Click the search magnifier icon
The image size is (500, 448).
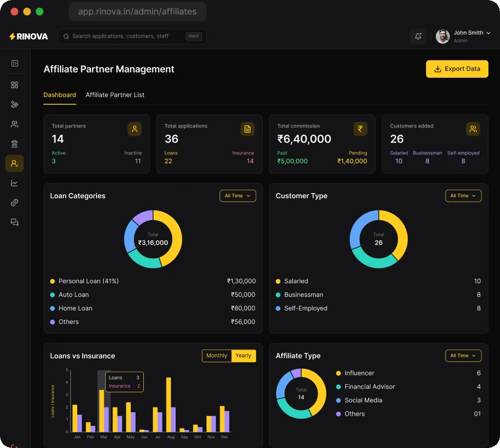66,36
